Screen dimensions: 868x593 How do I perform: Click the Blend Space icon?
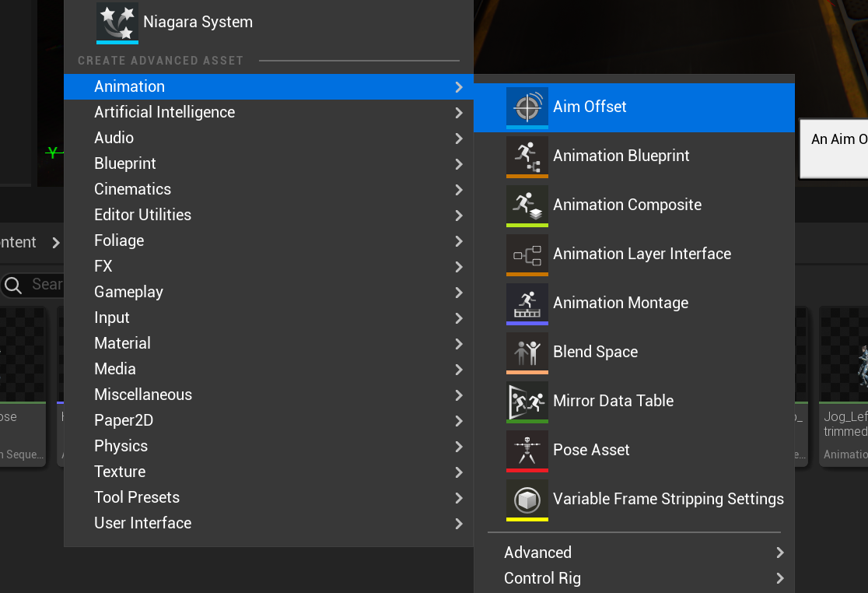click(527, 353)
